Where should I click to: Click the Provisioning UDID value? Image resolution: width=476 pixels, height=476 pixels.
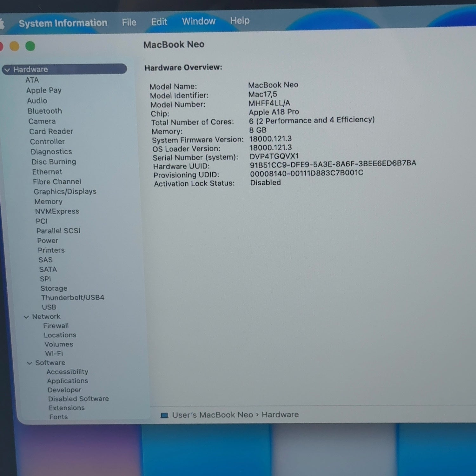coord(307,173)
